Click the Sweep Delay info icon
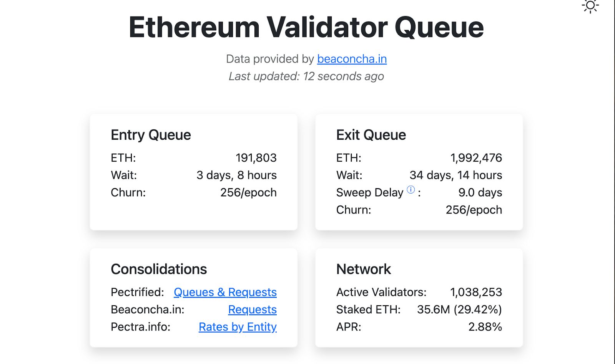The width and height of the screenshot is (615, 364). 411,190
